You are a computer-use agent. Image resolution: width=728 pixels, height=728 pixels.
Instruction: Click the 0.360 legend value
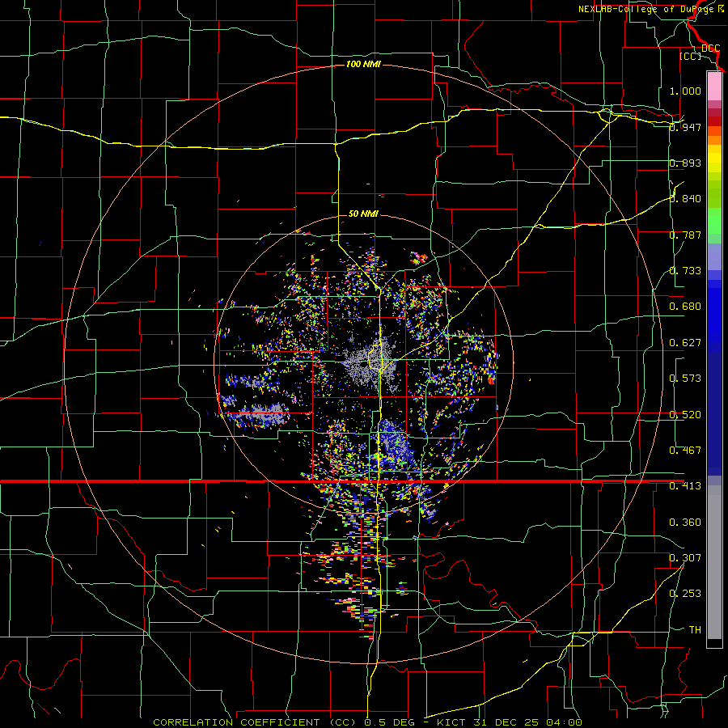coord(685,523)
